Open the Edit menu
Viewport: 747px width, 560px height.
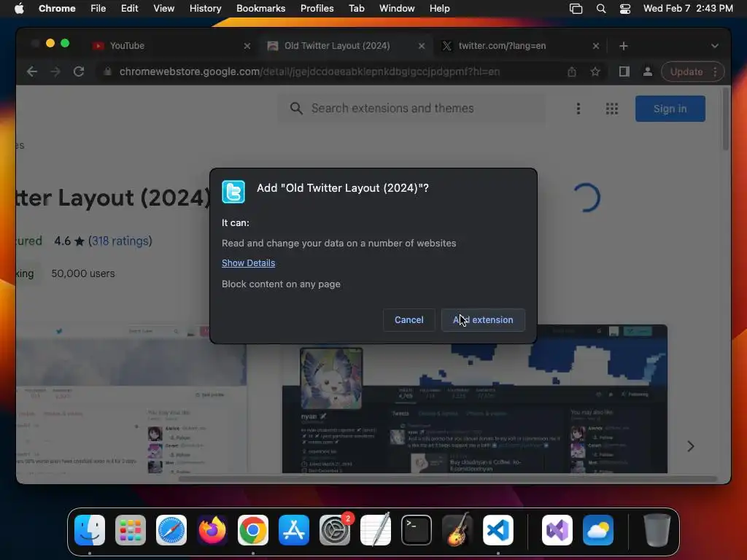tap(129, 9)
